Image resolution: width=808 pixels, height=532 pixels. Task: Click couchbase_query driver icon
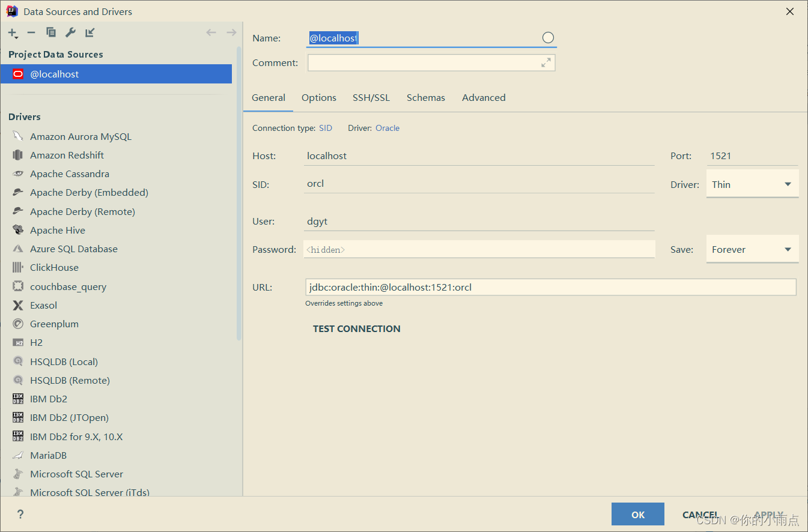coord(18,286)
